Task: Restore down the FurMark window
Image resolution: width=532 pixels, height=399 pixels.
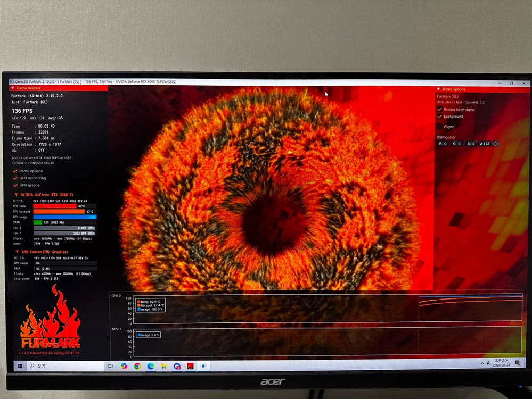Action: click(x=512, y=83)
